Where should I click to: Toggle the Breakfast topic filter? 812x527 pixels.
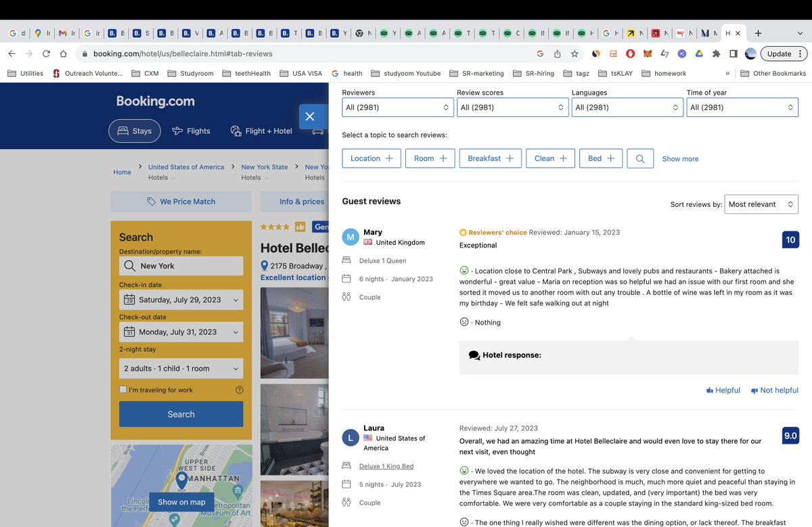coord(491,158)
